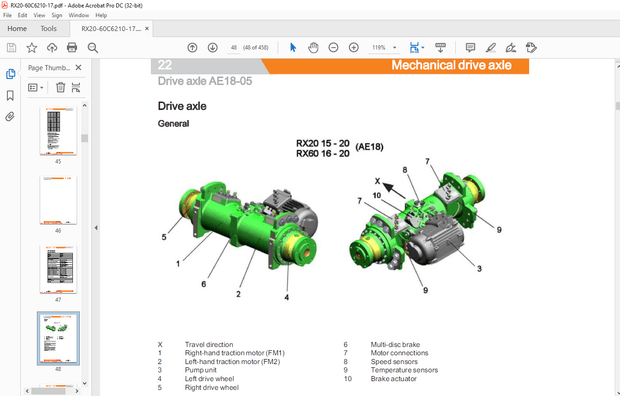Select page 48 thumbnail
The width and height of the screenshot is (620, 396).
pyautogui.click(x=58, y=339)
